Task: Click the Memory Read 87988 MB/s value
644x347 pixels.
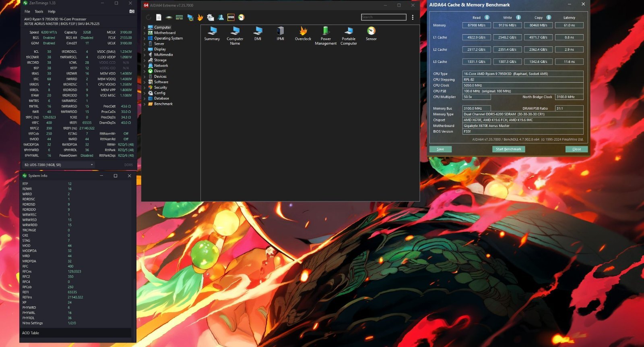Action: 477,25
